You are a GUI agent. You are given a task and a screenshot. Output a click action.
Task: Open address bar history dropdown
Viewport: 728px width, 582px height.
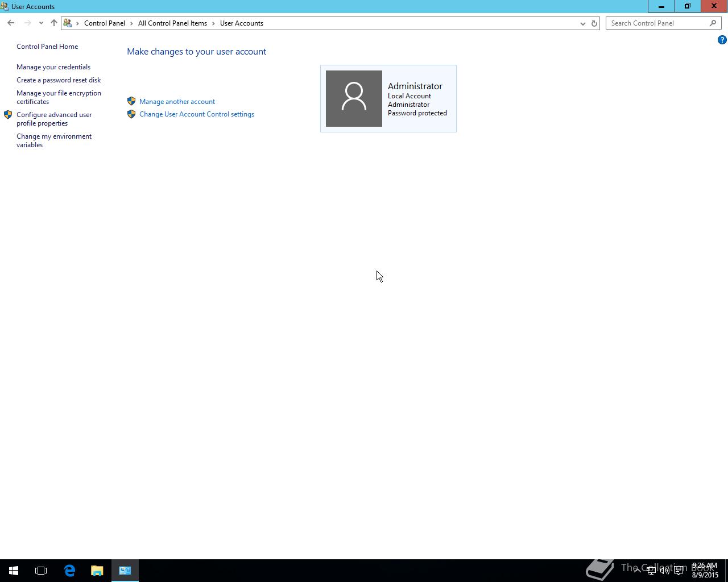tap(582, 23)
